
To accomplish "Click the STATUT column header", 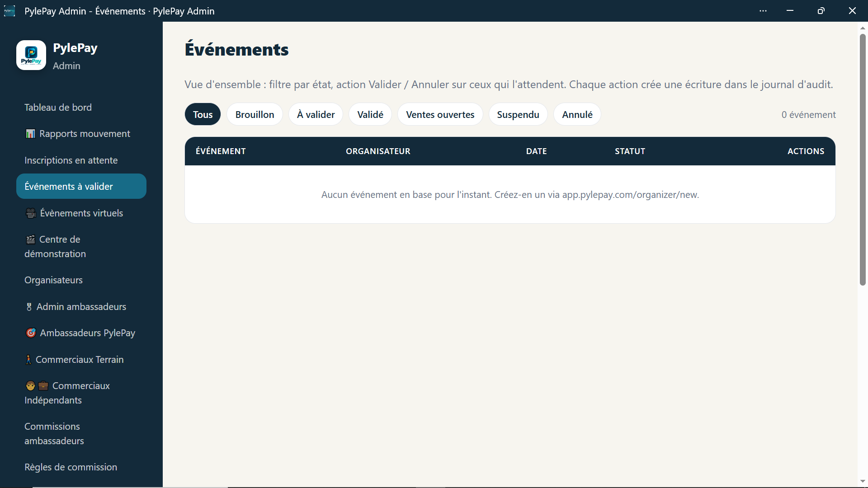I will [x=630, y=151].
